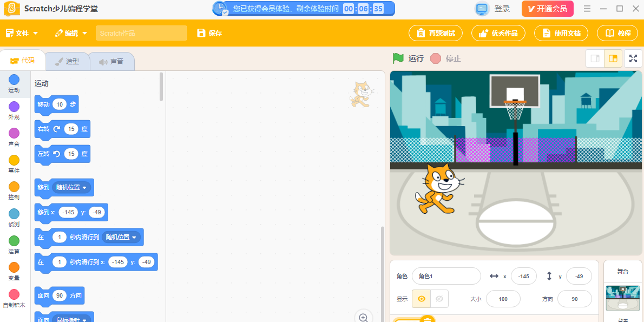Show sprite with the eye toggle
Screen dimensions: 644x322
[x=421, y=299]
